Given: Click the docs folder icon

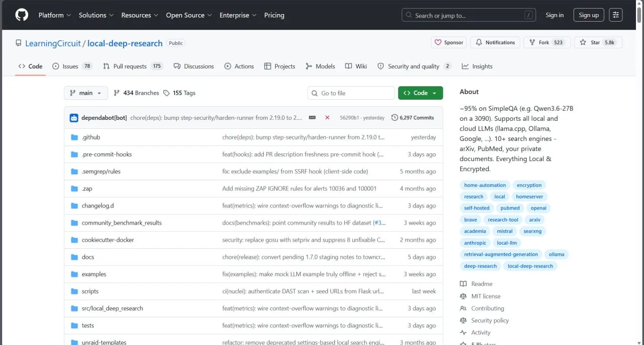Looking at the screenshot, I should point(74,257).
